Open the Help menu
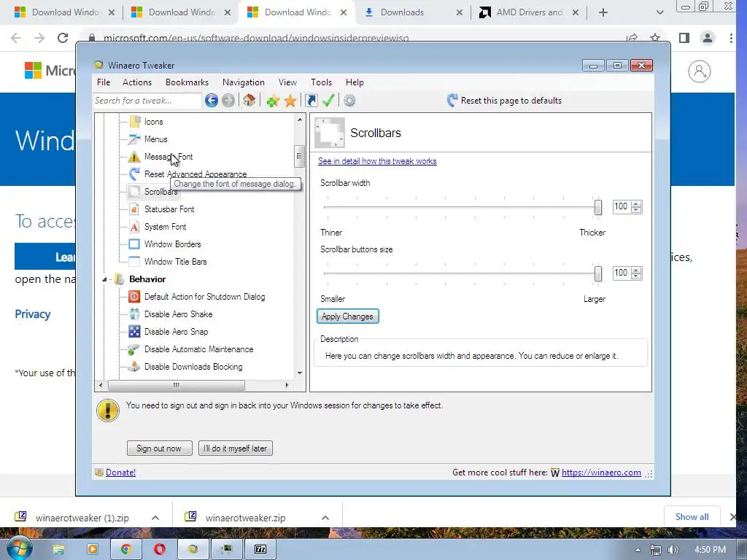This screenshot has width=747, height=560. (355, 82)
